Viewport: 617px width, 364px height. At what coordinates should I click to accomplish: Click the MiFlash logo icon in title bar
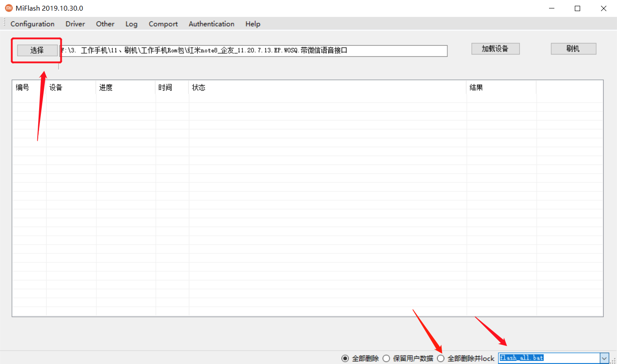click(x=9, y=8)
